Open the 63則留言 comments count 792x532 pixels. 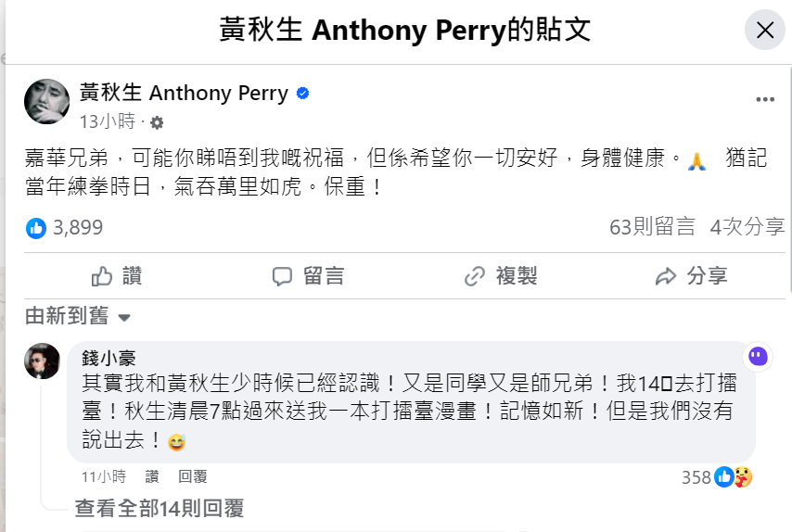coord(652,227)
